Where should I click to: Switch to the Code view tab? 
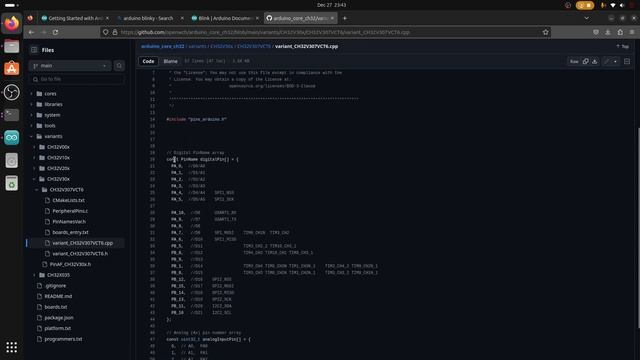click(x=148, y=61)
